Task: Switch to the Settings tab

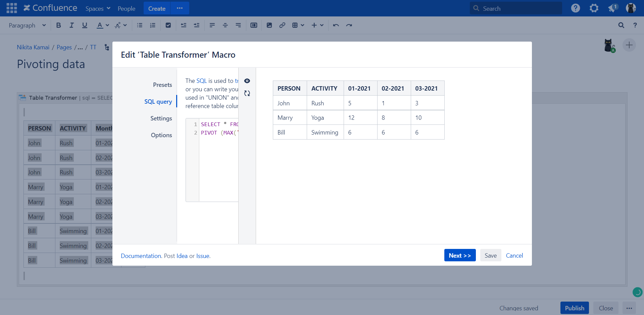Action: [161, 118]
